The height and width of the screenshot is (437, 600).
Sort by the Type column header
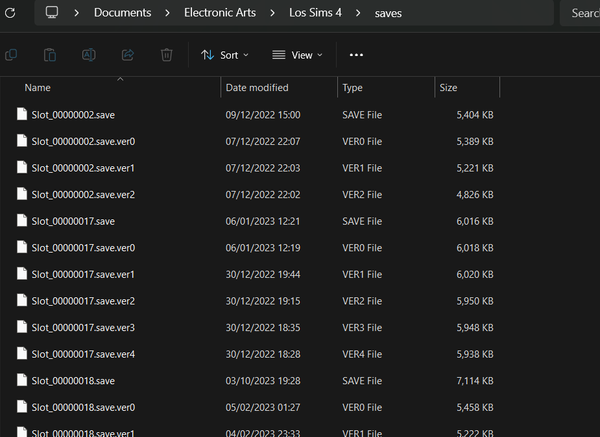tap(352, 88)
